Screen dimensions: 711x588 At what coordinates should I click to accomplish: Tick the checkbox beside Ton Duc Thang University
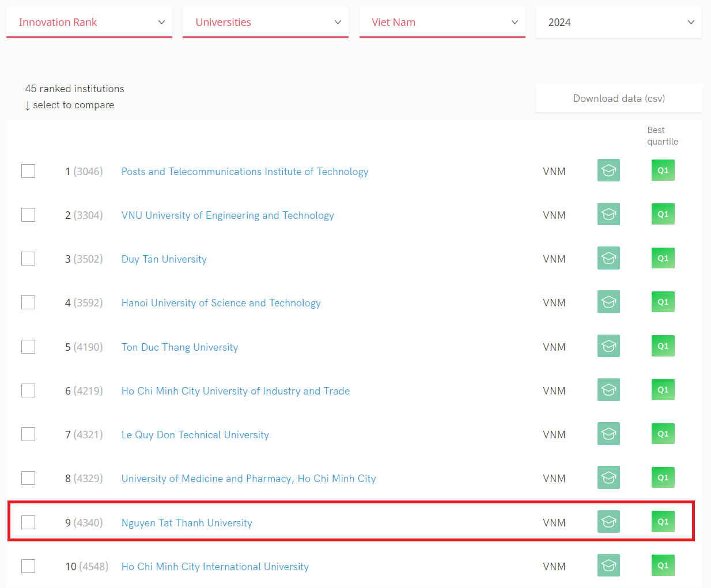28,347
